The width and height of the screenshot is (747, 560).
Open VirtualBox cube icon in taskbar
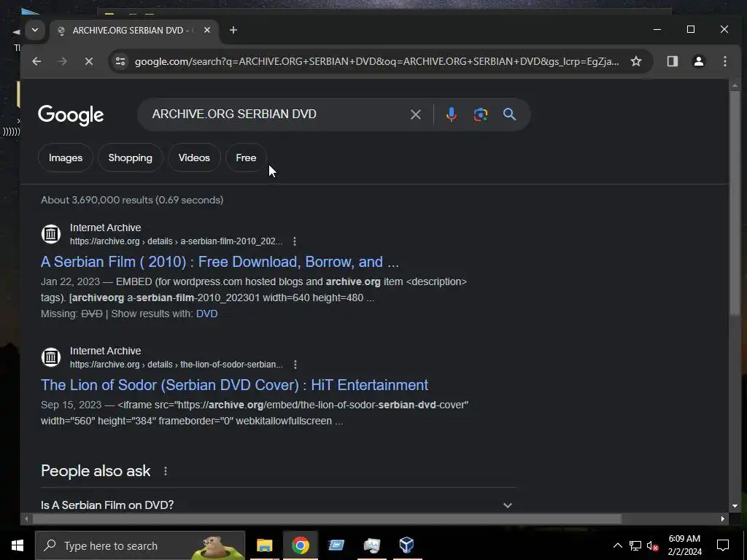pyautogui.click(x=407, y=545)
